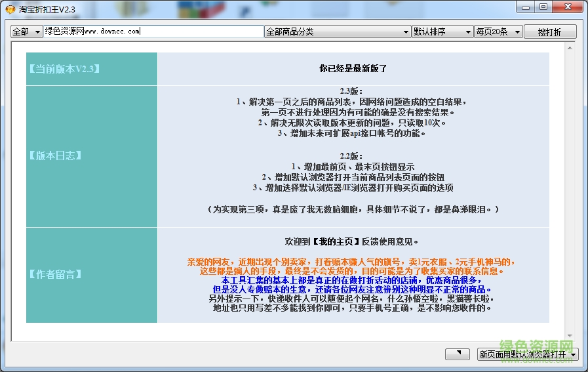Click the 【作者留言】 label

[55, 274]
